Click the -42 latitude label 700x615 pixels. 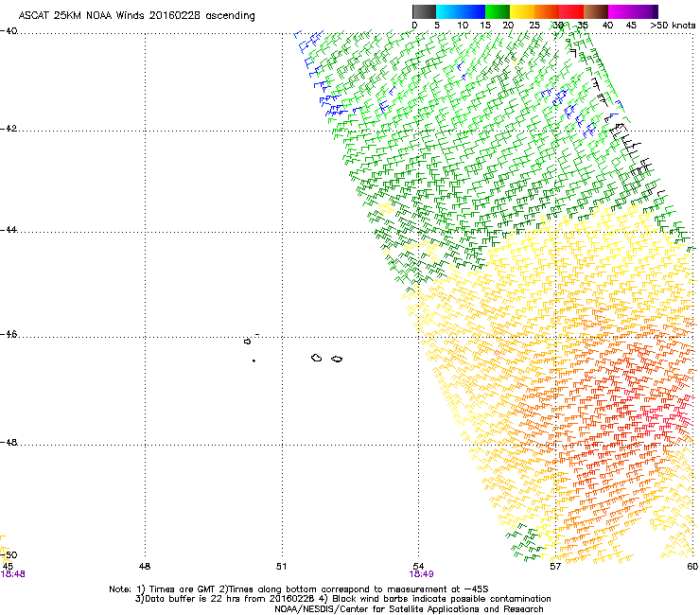coord(9,129)
